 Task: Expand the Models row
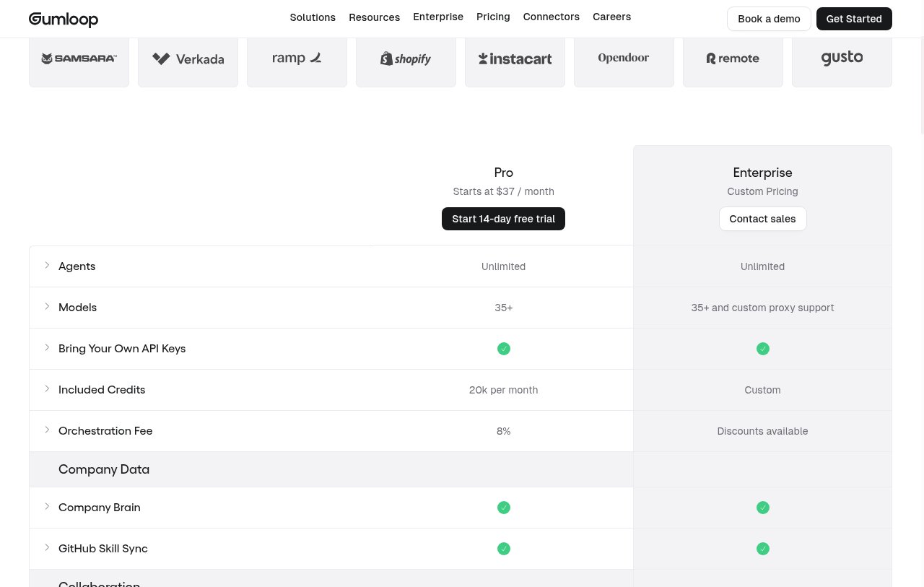(47, 307)
